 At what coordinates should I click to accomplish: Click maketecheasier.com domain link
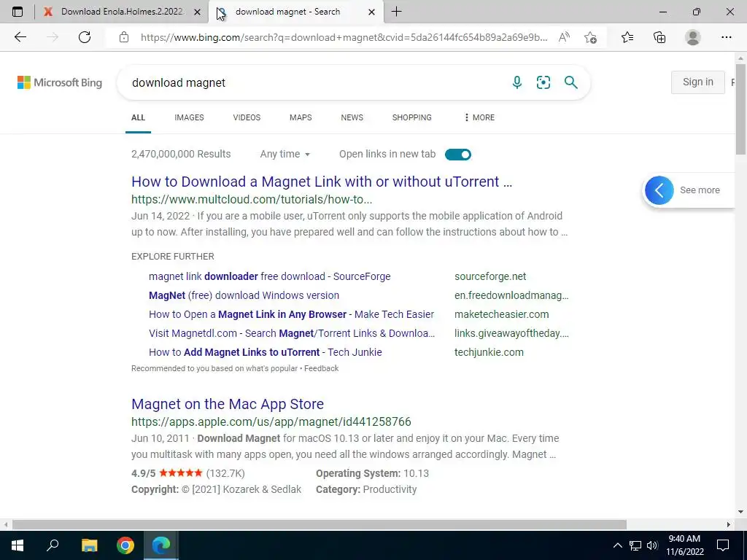(x=502, y=314)
